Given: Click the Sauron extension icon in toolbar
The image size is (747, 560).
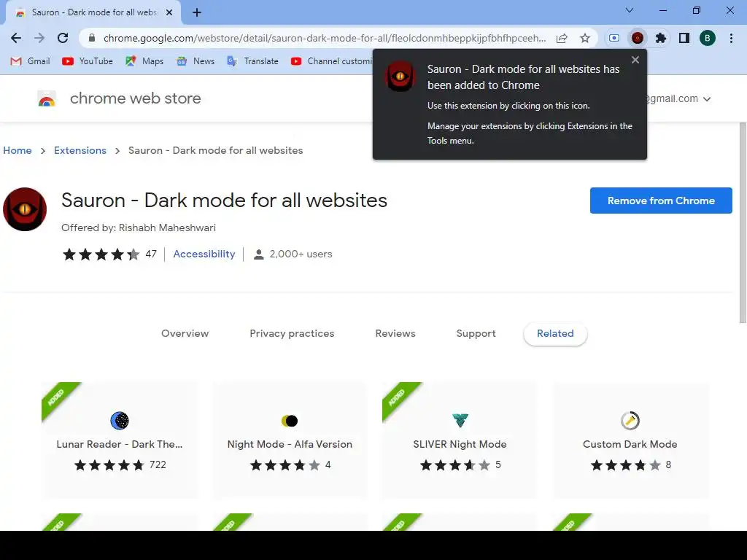Looking at the screenshot, I should tap(638, 38).
